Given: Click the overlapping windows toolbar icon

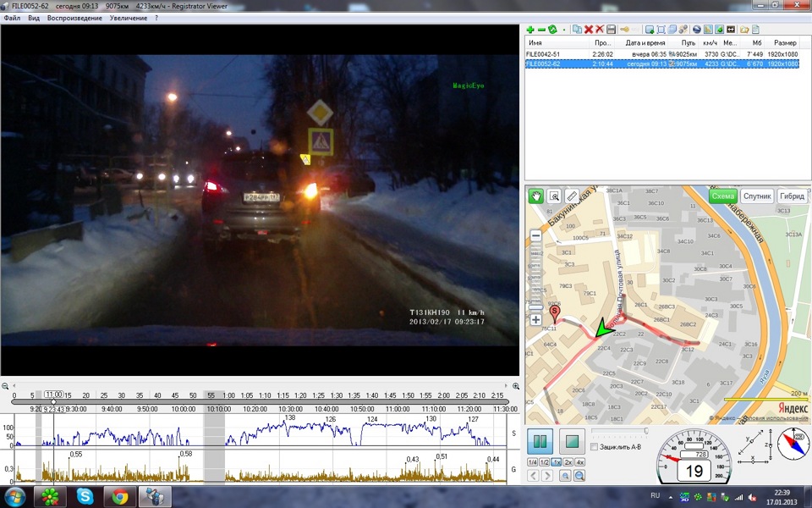Looking at the screenshot, I should 672,30.
